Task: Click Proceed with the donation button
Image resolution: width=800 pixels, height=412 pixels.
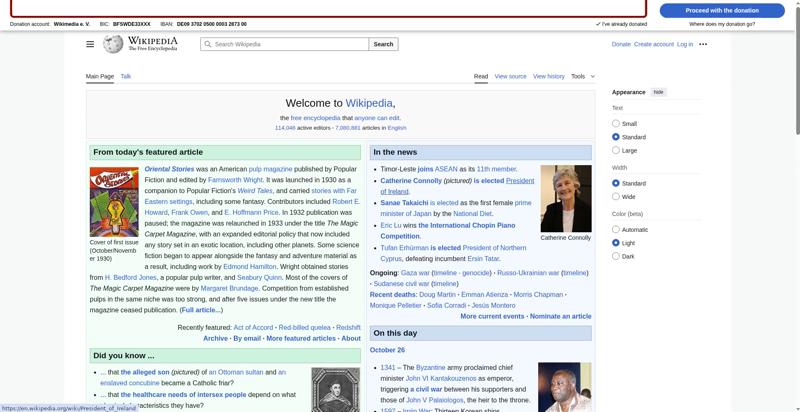Action: pyautogui.click(x=722, y=10)
